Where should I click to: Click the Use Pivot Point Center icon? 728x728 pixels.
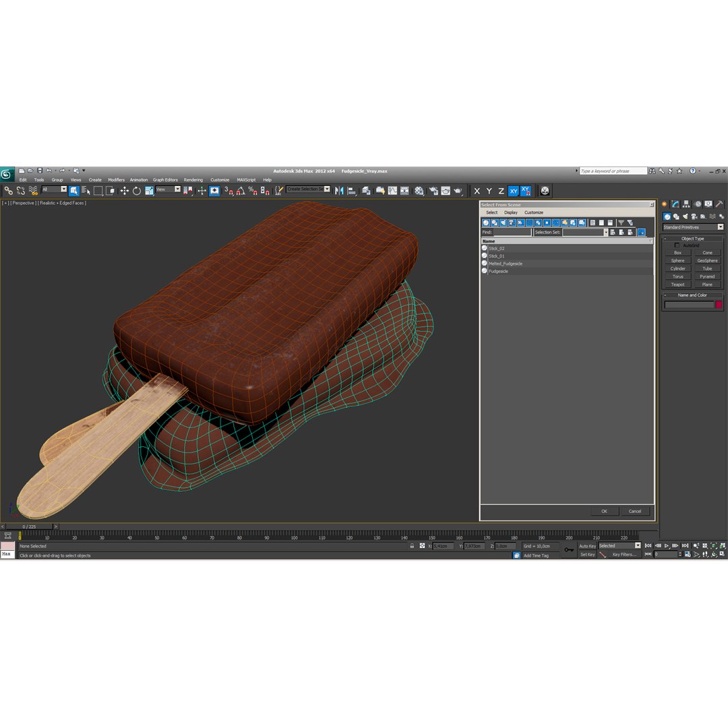click(x=188, y=190)
